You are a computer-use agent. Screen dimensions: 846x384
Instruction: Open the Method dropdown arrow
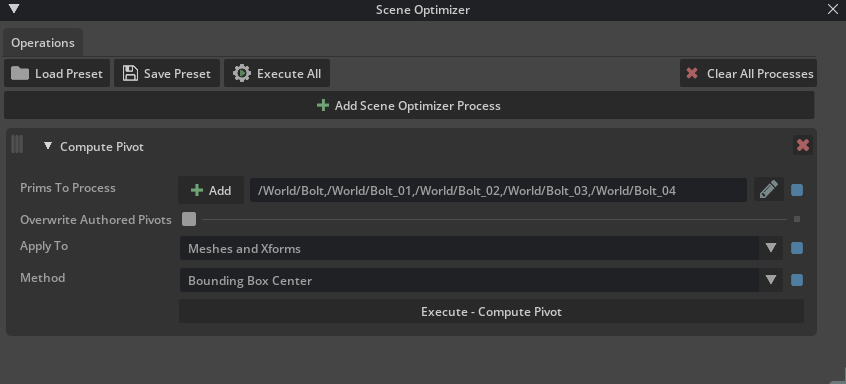(770, 280)
